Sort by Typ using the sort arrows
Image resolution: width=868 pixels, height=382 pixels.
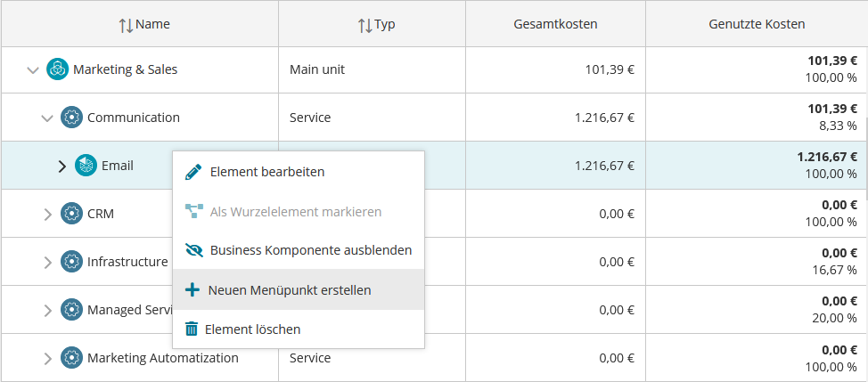364,25
